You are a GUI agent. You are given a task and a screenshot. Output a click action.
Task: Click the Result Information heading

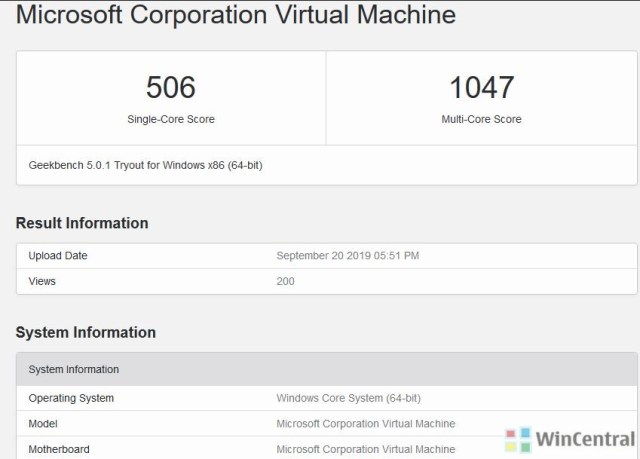(82, 223)
